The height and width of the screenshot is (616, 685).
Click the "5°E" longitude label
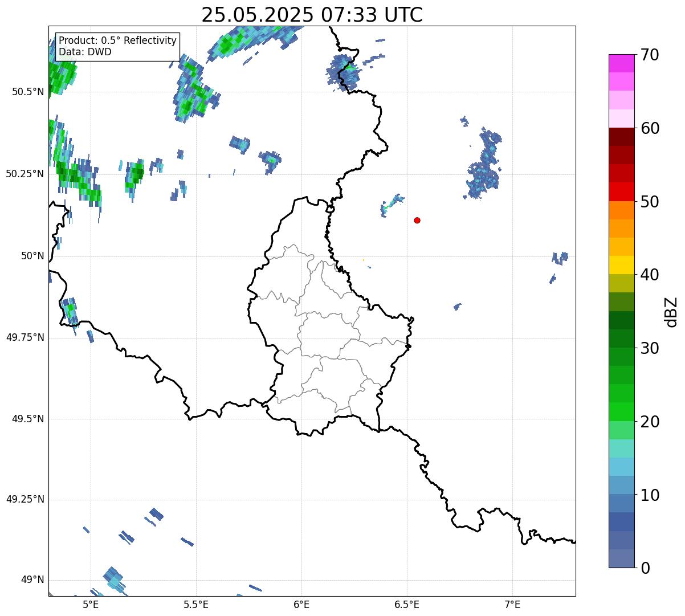(91, 604)
